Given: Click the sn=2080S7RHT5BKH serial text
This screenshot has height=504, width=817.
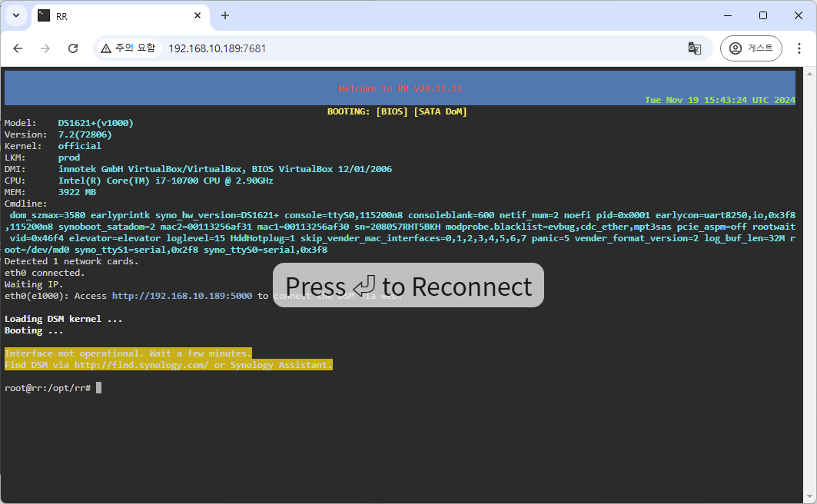Looking at the screenshot, I should point(397,227).
